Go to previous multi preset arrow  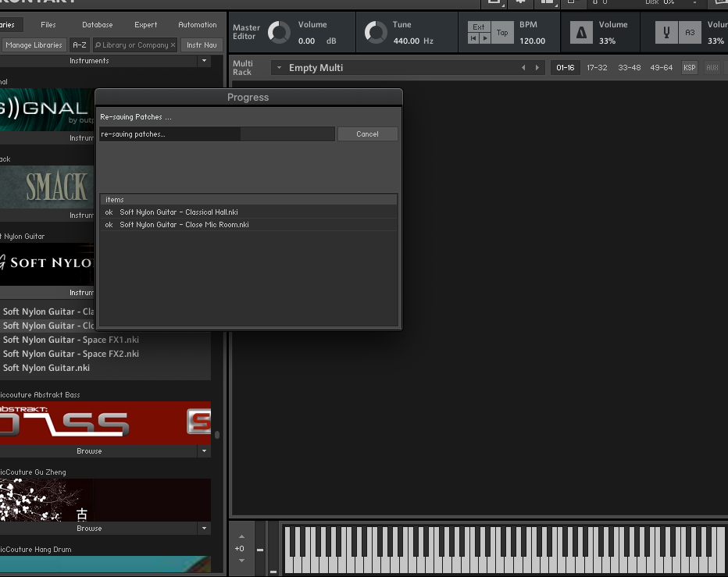[523, 68]
